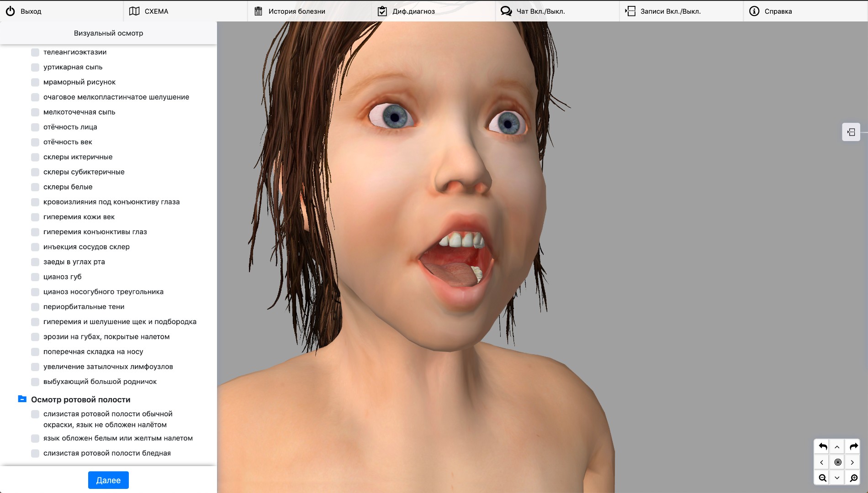Zoom in the 3D patient view
Viewport: 868px width, 493px height.
click(853, 477)
